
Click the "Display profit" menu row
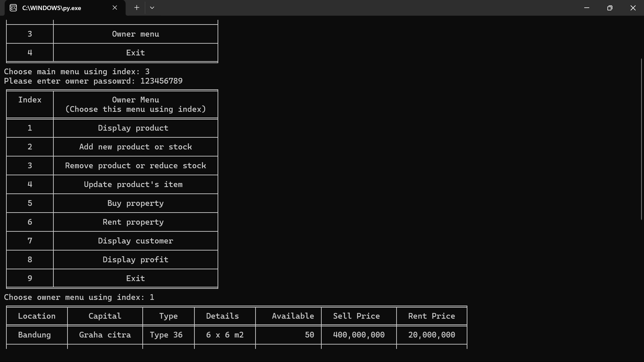[135, 260]
